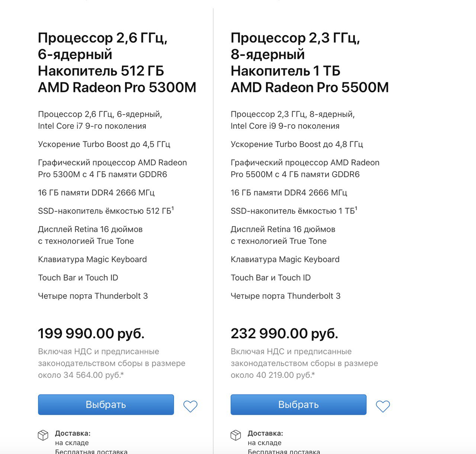
Task: Click the asterisk footnote after 40 219.00 руб.
Action: coord(313,374)
